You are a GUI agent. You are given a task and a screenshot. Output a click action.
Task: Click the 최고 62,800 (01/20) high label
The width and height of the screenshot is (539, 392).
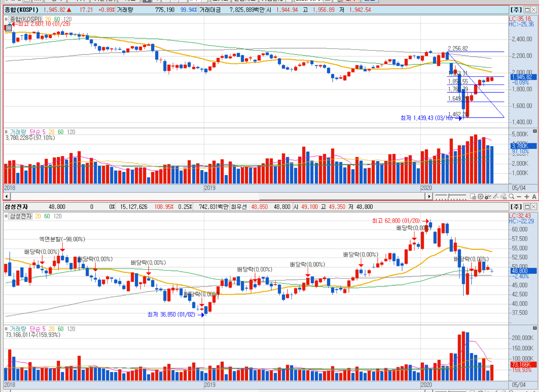coord(396,221)
